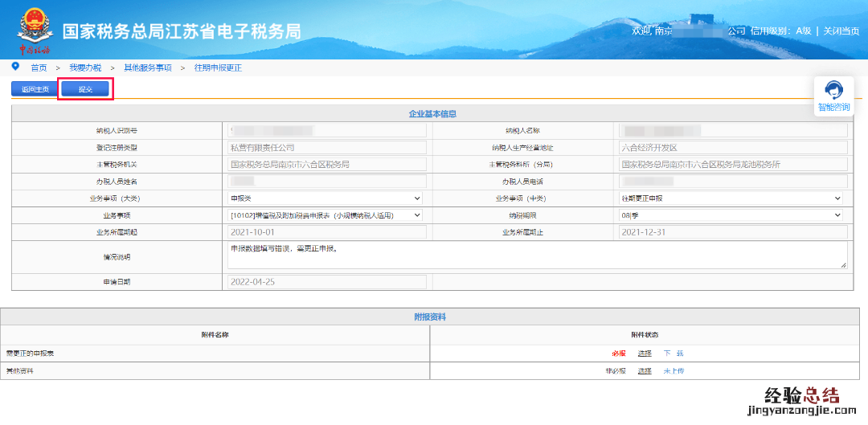Open 首页 breadcrumb link
The image size is (868, 425).
point(39,68)
